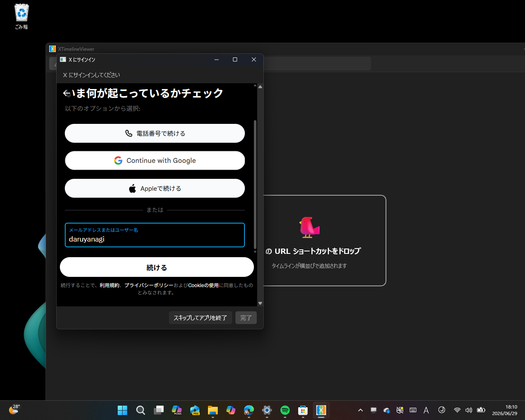Click the back arrow in sign-in page
Image resolution: width=525 pixels, height=420 pixels.
[66, 94]
